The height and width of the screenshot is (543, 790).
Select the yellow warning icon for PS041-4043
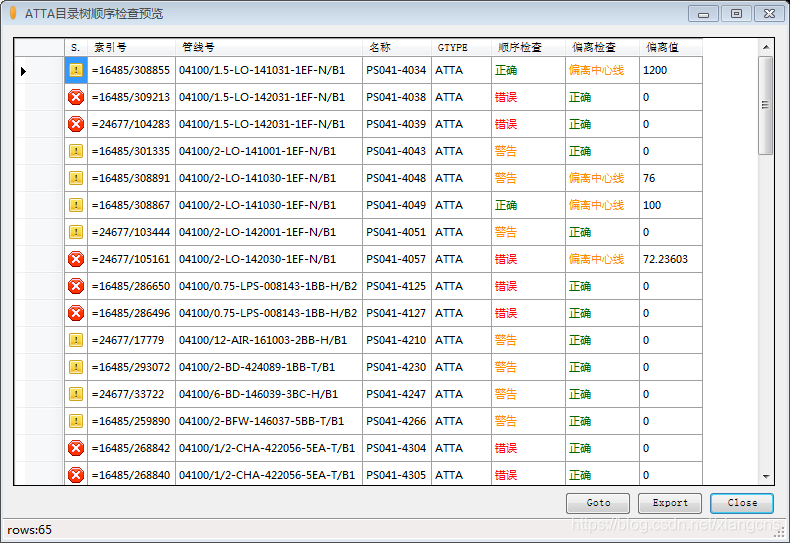tap(76, 151)
